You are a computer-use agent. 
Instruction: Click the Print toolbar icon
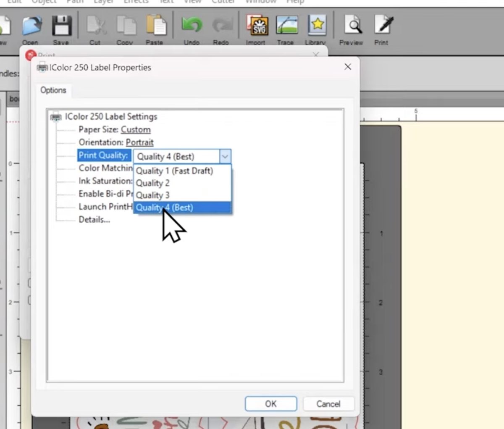pos(383,25)
